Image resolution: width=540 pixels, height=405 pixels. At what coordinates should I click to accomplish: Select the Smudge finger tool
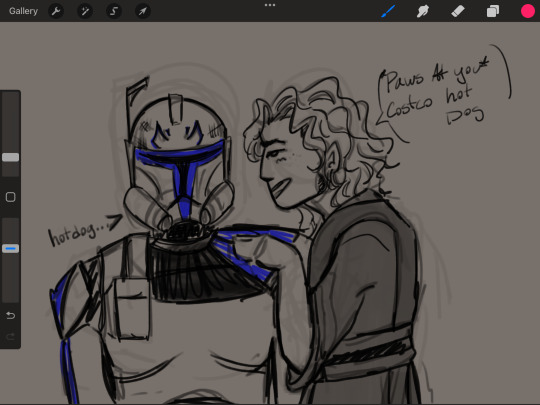[423, 11]
